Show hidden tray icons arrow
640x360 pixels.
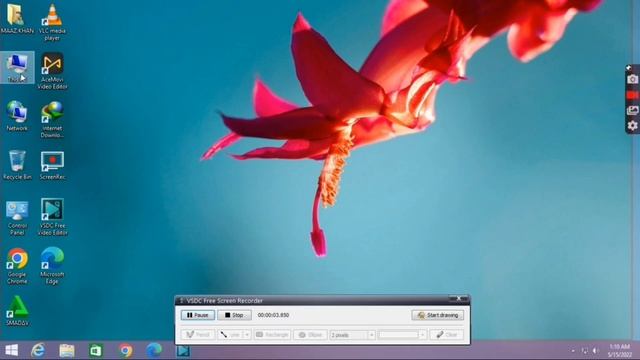[x=573, y=351]
